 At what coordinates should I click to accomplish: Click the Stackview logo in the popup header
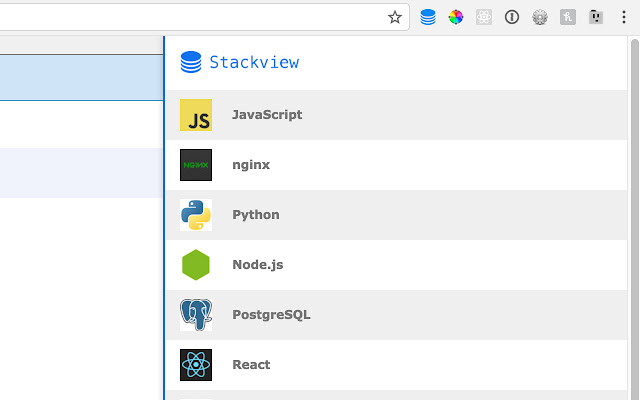[x=191, y=62]
